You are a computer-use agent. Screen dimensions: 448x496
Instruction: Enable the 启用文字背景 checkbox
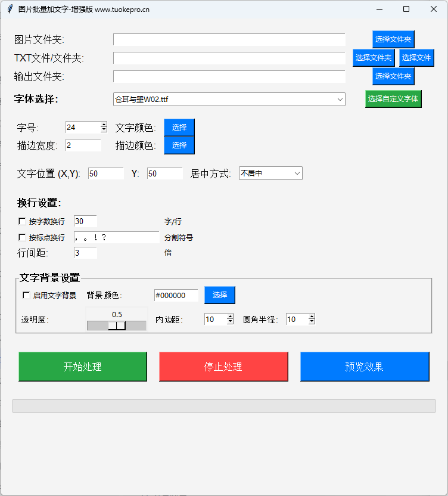click(26, 296)
